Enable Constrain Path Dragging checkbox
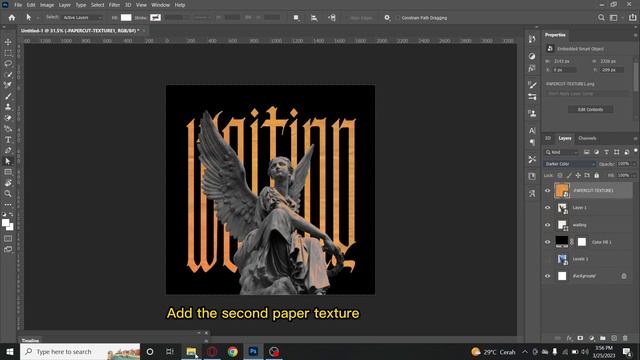640x360 pixels. click(398, 18)
